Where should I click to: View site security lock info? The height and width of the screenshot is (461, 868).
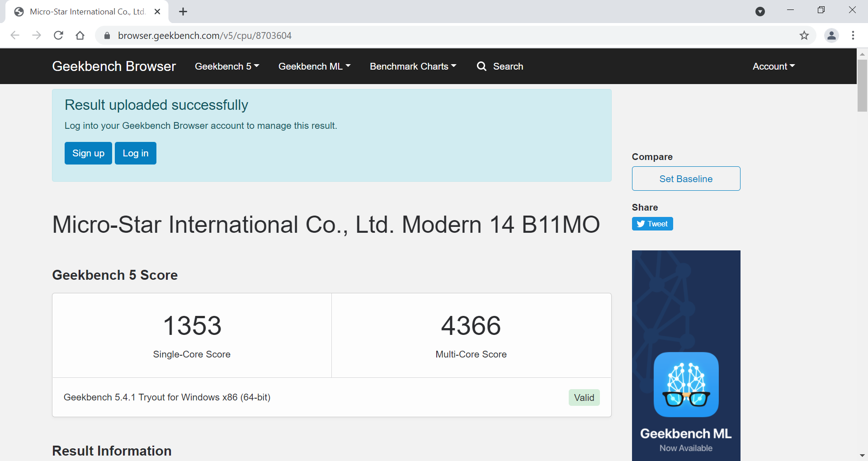[x=107, y=36]
